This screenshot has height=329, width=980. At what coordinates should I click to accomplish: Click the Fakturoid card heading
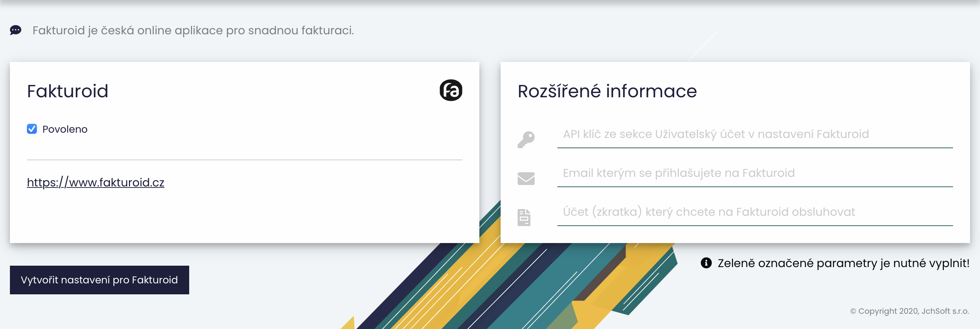point(68,91)
